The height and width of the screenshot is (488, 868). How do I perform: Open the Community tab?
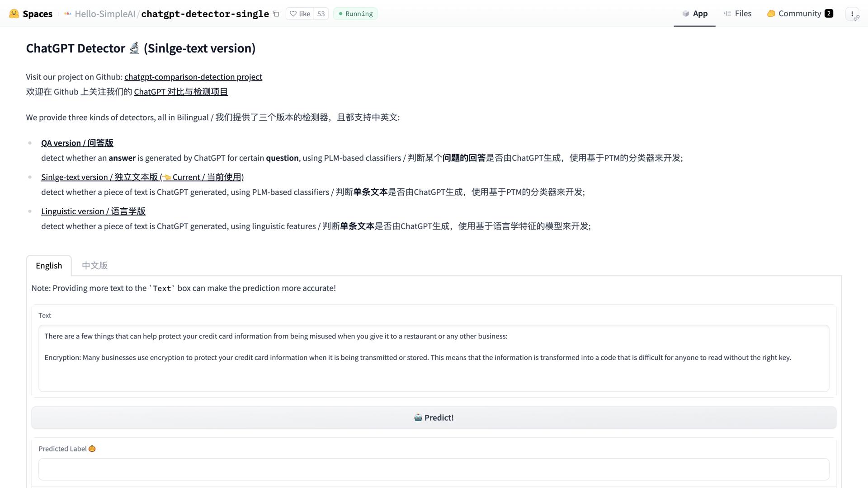[799, 14]
